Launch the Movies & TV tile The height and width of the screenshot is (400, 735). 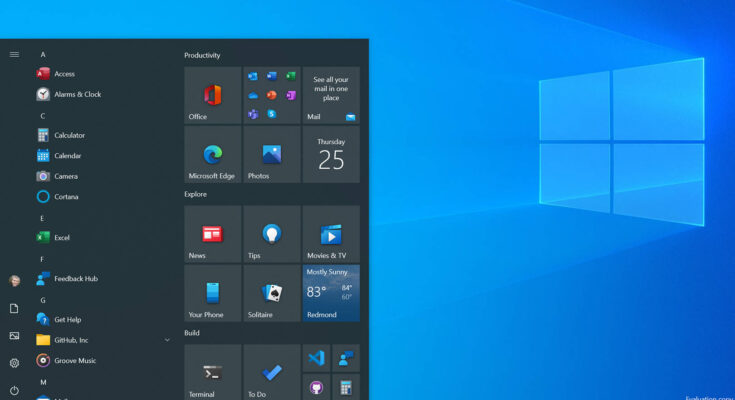coord(331,234)
